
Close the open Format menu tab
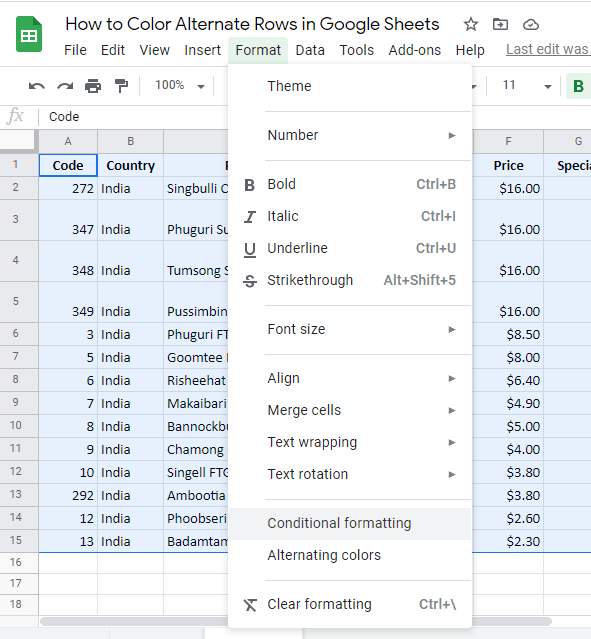[x=258, y=50]
